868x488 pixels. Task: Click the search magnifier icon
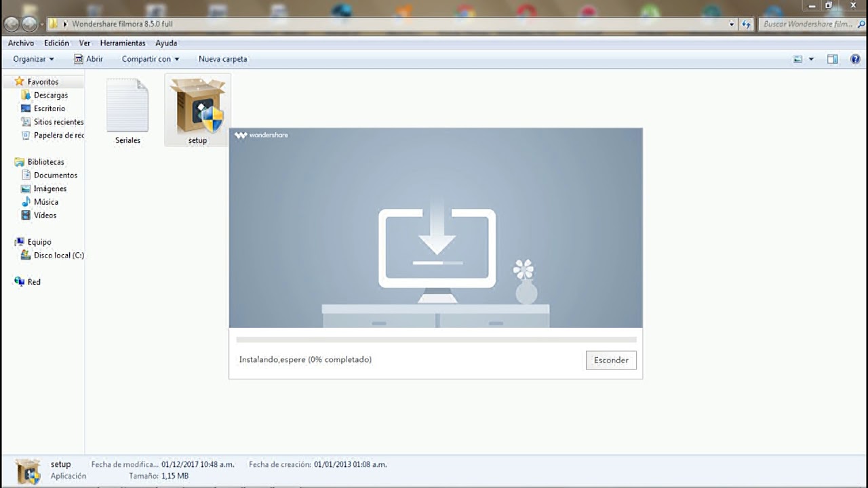pyautogui.click(x=861, y=24)
